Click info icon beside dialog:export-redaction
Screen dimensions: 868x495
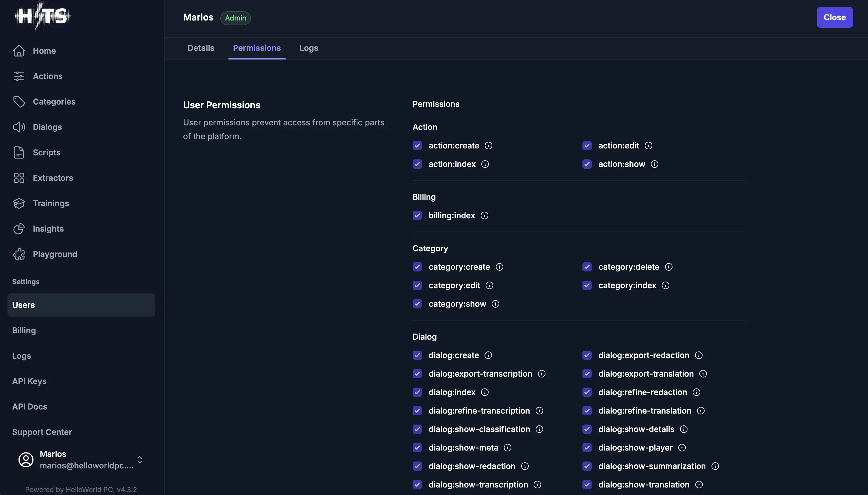(699, 355)
